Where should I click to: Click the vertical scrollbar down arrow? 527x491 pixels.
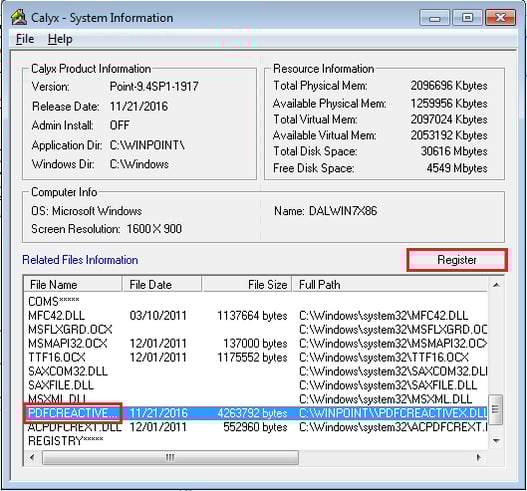tap(496, 441)
